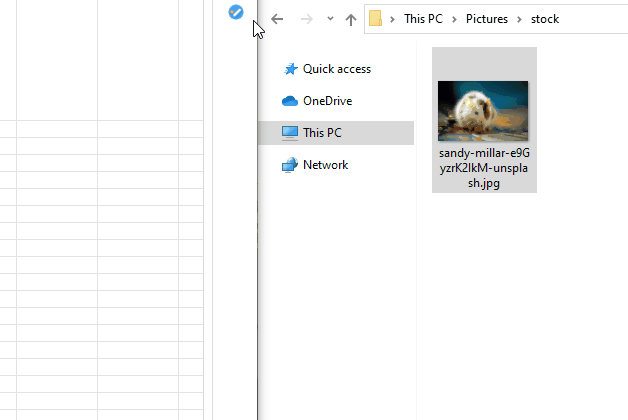
Task: Click the OneDrive cloud icon
Action: point(290,101)
